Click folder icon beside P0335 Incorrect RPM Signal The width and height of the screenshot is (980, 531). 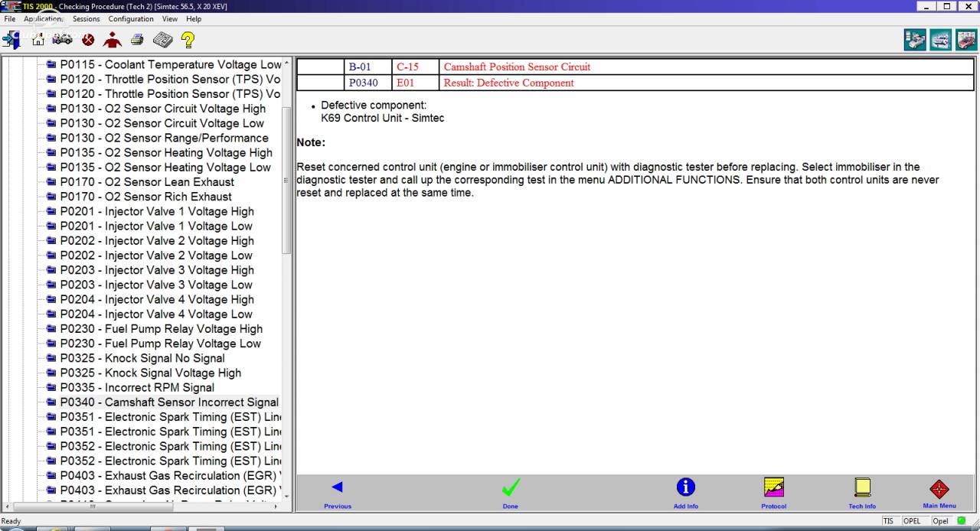pyautogui.click(x=51, y=387)
